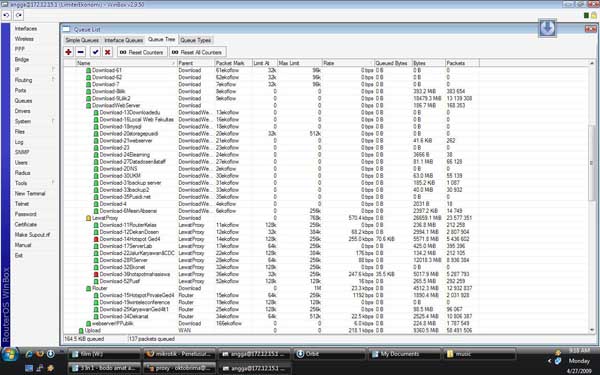Click the green queue icon of DownloadWebServer
This screenshot has width=600, height=375.
(88, 106)
